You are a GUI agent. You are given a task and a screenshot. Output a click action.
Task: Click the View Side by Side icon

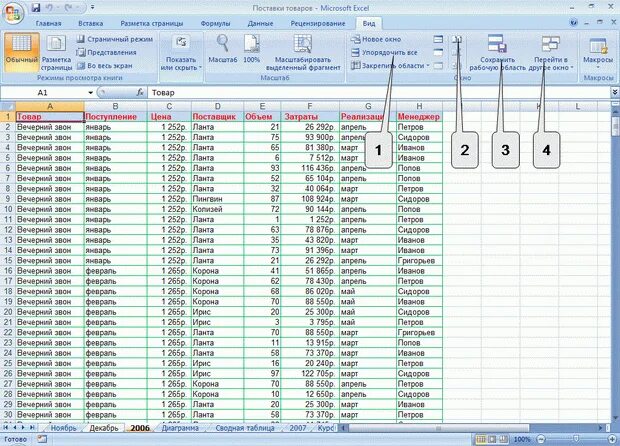coord(457,39)
